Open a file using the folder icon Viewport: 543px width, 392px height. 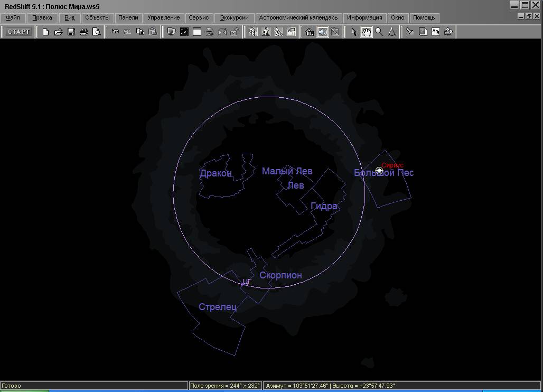59,32
